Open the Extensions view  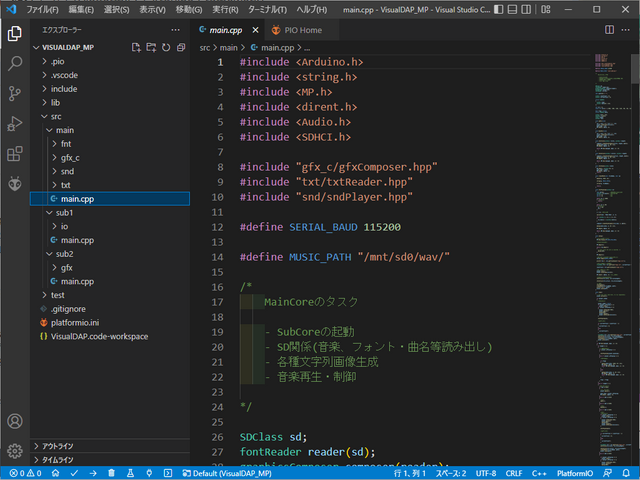(15, 154)
